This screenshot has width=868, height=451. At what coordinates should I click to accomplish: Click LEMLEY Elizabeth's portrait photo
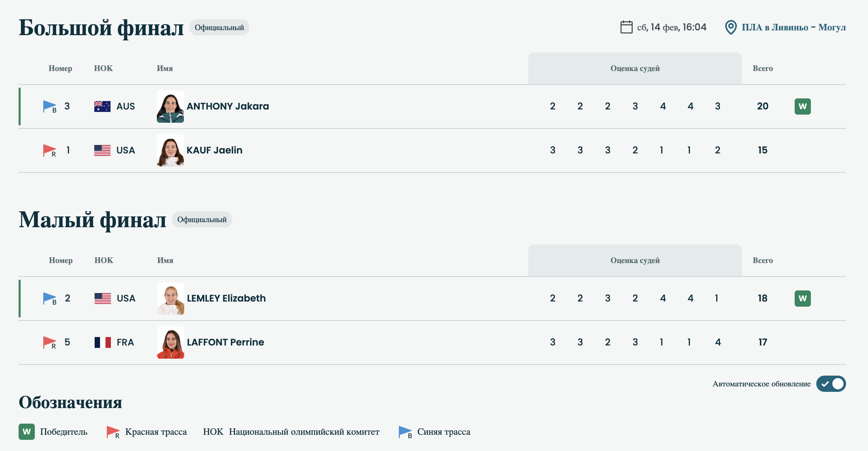(171, 298)
